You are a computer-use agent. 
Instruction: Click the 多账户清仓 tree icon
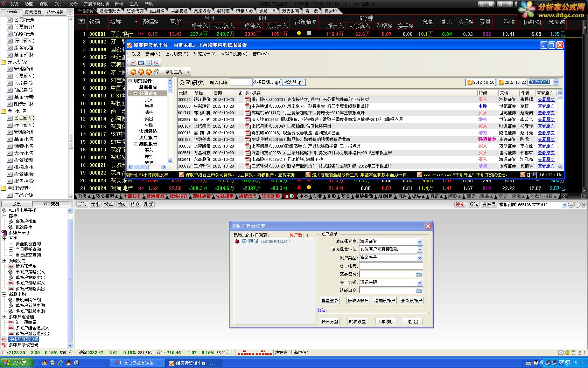tap(4, 233)
